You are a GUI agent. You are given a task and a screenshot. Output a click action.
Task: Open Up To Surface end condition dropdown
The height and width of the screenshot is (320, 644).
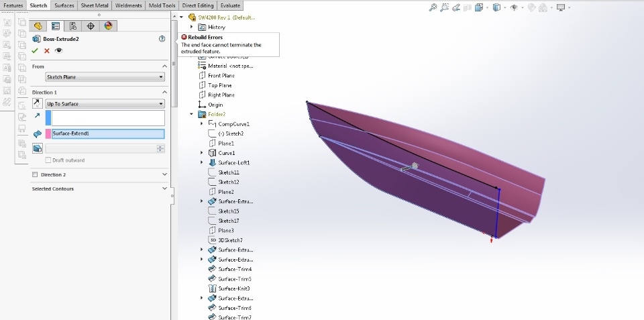pos(105,104)
